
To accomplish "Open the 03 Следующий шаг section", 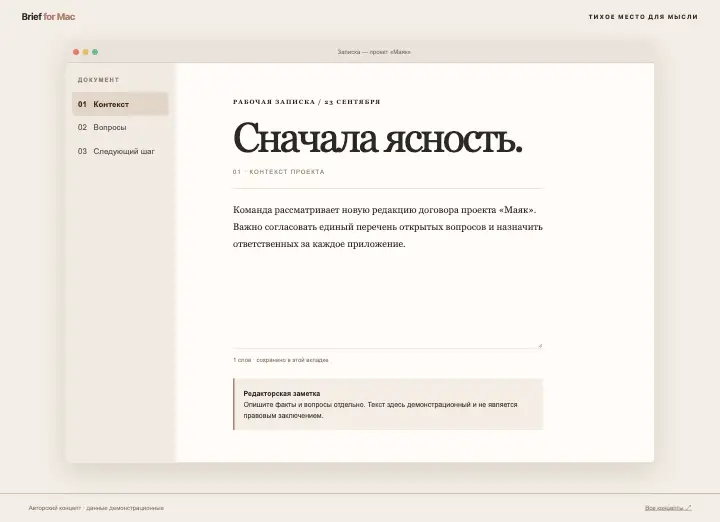I will pos(120,151).
